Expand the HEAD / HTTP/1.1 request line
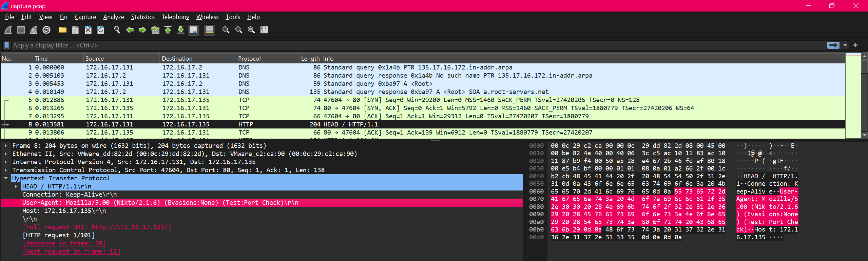Viewport: 868px width, 261px height. point(16,186)
